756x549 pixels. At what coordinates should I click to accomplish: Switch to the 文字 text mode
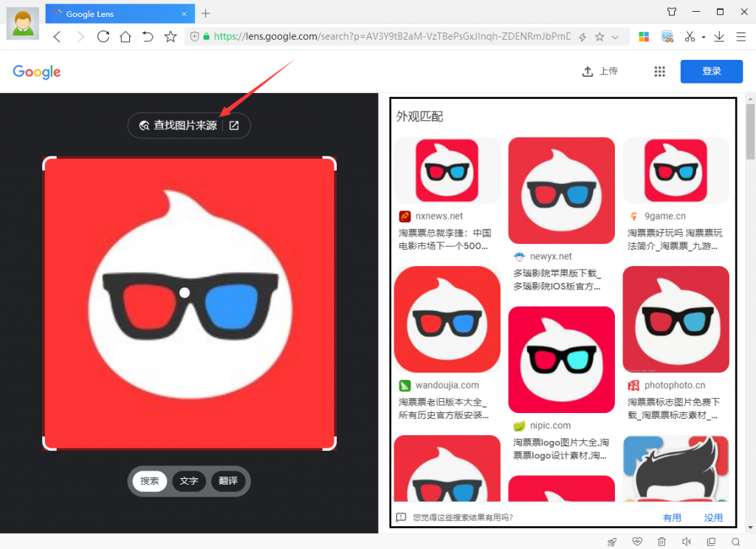pos(189,481)
